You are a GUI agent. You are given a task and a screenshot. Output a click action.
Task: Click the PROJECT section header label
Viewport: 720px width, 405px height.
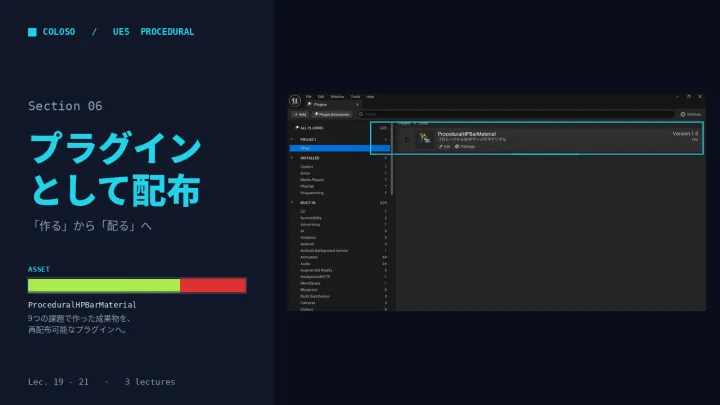point(308,140)
